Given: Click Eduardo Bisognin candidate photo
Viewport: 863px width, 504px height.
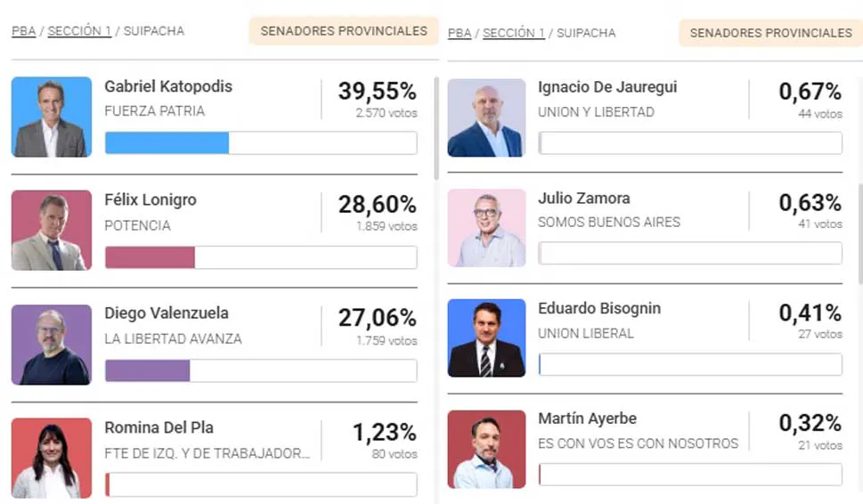Looking at the screenshot, I should (x=486, y=338).
